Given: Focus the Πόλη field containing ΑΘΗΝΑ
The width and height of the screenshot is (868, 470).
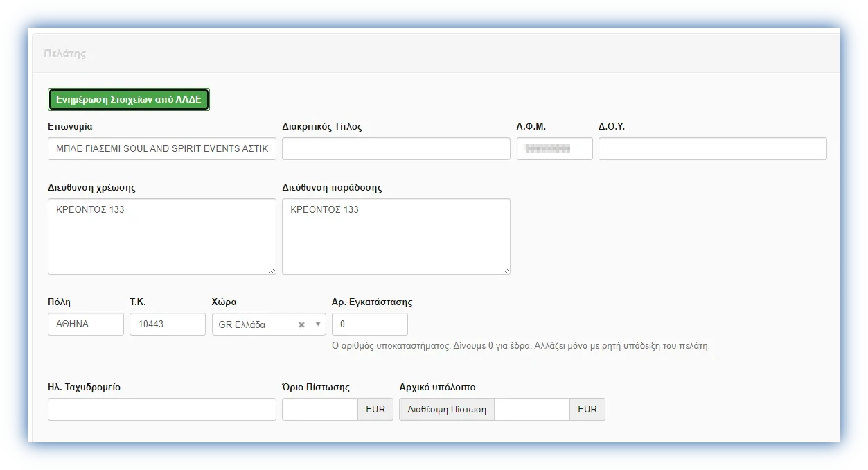Looking at the screenshot, I should pos(85,324).
